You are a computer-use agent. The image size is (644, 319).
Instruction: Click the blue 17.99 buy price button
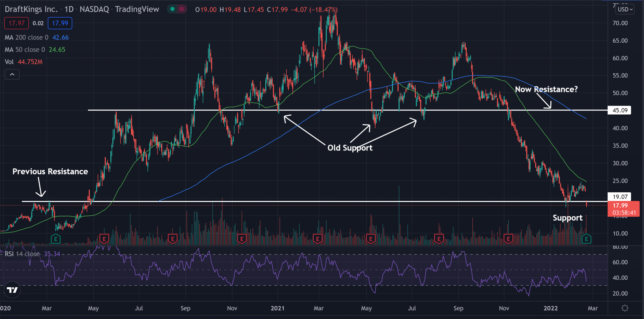[60, 23]
